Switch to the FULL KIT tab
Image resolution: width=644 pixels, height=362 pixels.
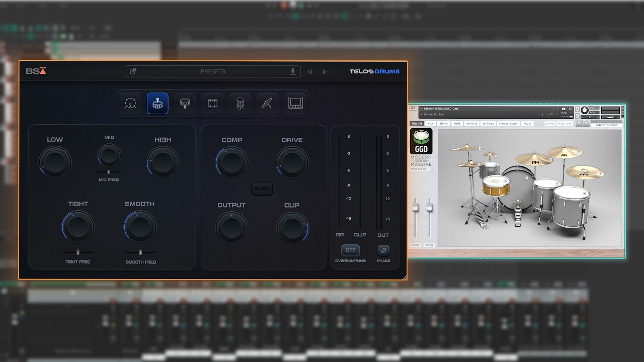(x=417, y=124)
